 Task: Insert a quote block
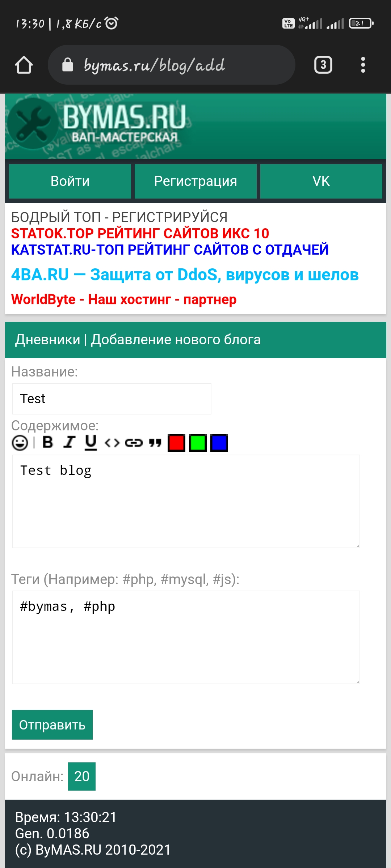155,443
